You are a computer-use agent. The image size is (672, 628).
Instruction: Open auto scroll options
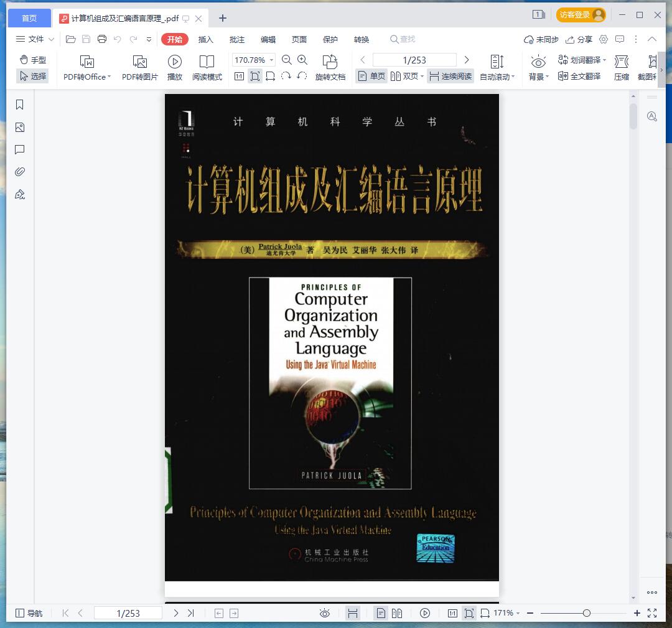pos(497,68)
